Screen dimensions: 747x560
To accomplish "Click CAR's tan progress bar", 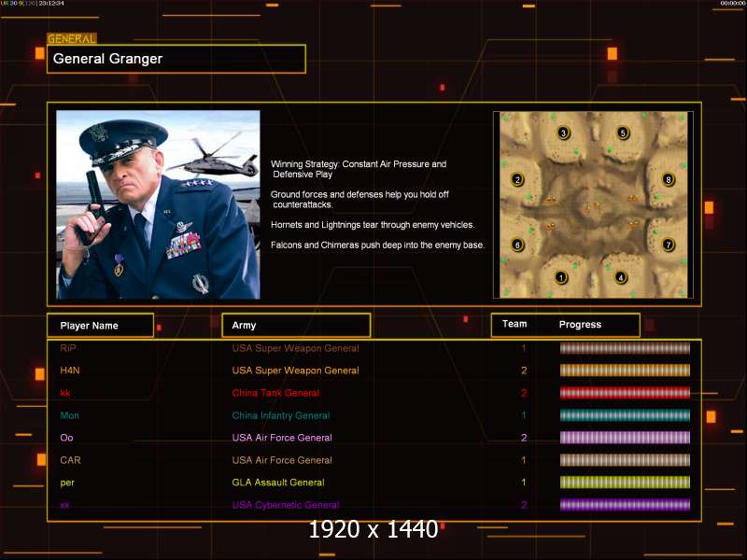I will (625, 460).
